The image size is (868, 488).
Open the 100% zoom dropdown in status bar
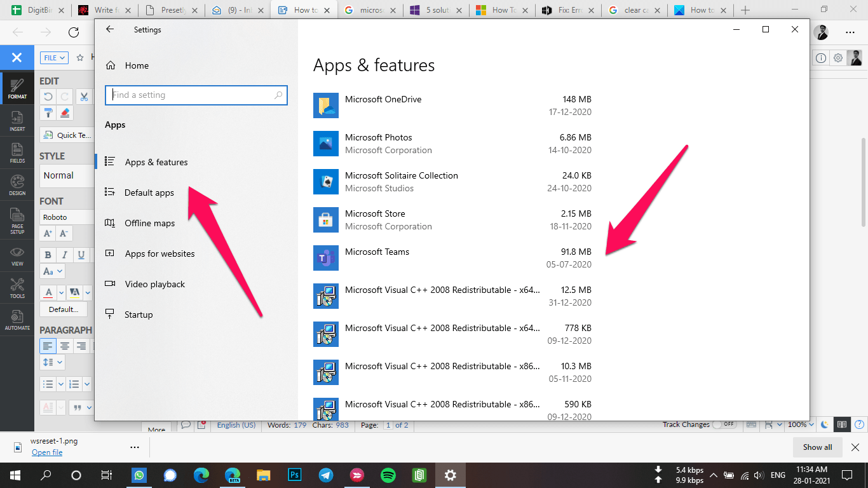tap(801, 424)
